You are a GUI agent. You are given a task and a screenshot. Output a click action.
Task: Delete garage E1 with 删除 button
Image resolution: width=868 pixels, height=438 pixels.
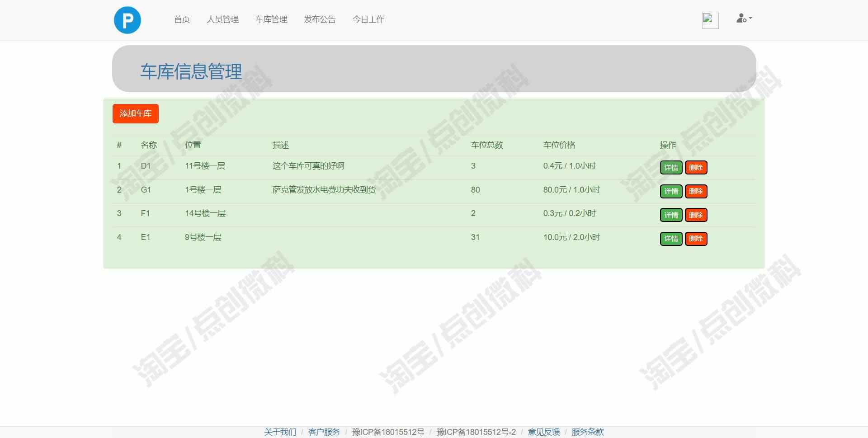(696, 239)
